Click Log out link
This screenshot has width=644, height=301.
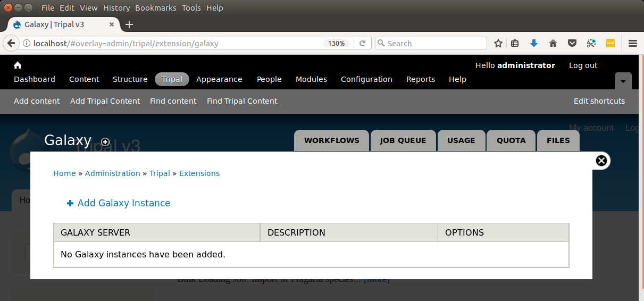(583, 65)
